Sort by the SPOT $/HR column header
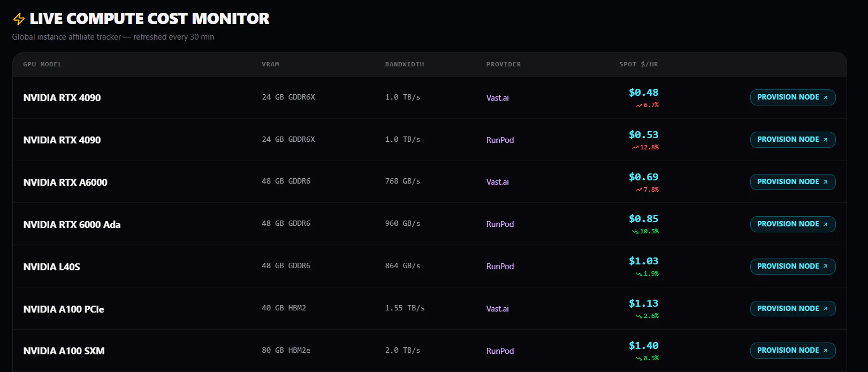The image size is (868, 372). click(x=638, y=64)
